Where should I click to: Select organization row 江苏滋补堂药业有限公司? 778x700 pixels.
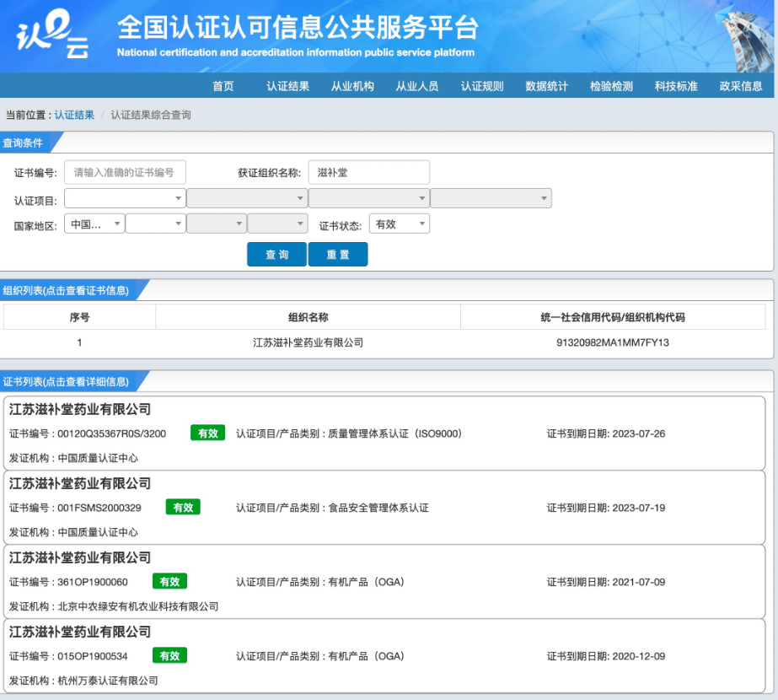pyautogui.click(x=384, y=342)
